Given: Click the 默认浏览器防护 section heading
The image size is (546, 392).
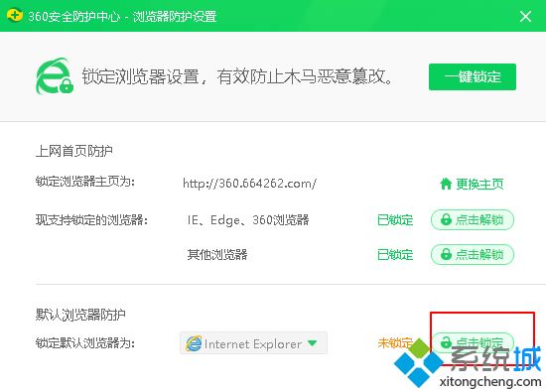Looking at the screenshot, I should tap(80, 315).
